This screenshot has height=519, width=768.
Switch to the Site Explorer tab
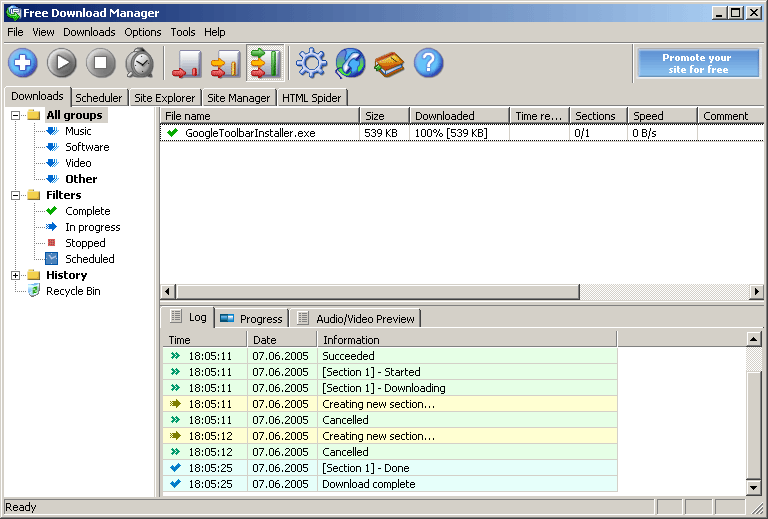pyautogui.click(x=165, y=98)
